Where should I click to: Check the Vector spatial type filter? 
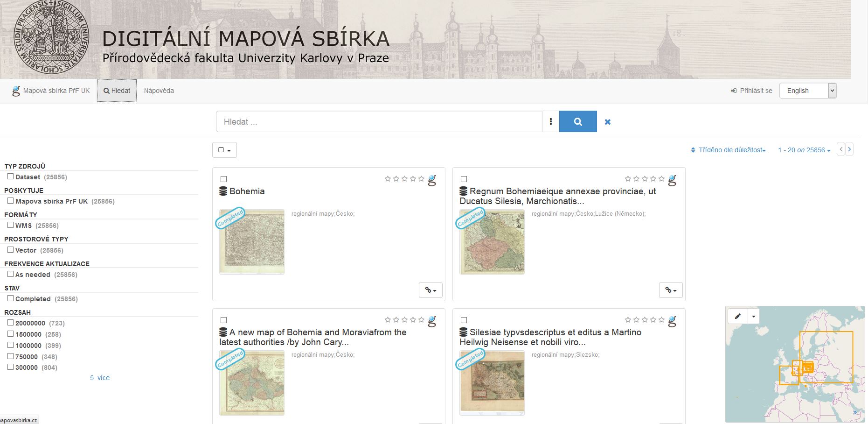(10, 250)
